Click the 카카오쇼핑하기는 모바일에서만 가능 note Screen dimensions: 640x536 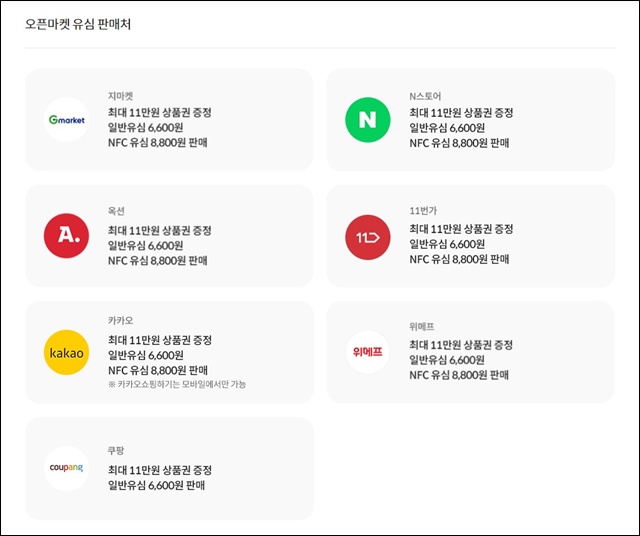pyautogui.click(x=177, y=384)
